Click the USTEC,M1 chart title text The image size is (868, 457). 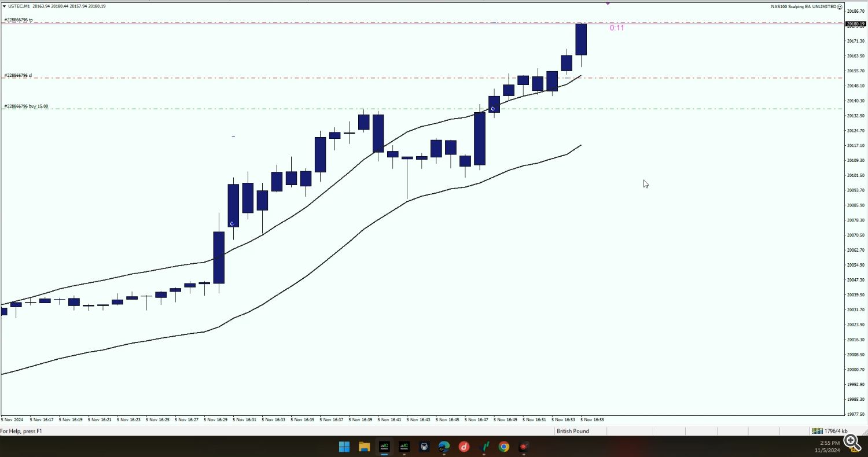tap(19, 6)
